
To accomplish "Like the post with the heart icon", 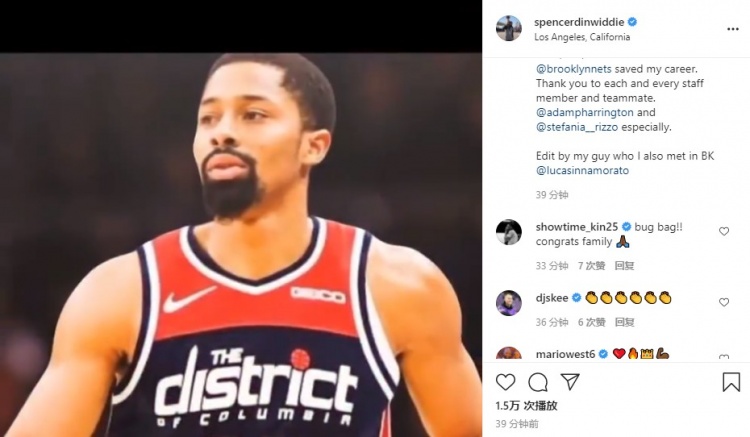I will pos(506,382).
